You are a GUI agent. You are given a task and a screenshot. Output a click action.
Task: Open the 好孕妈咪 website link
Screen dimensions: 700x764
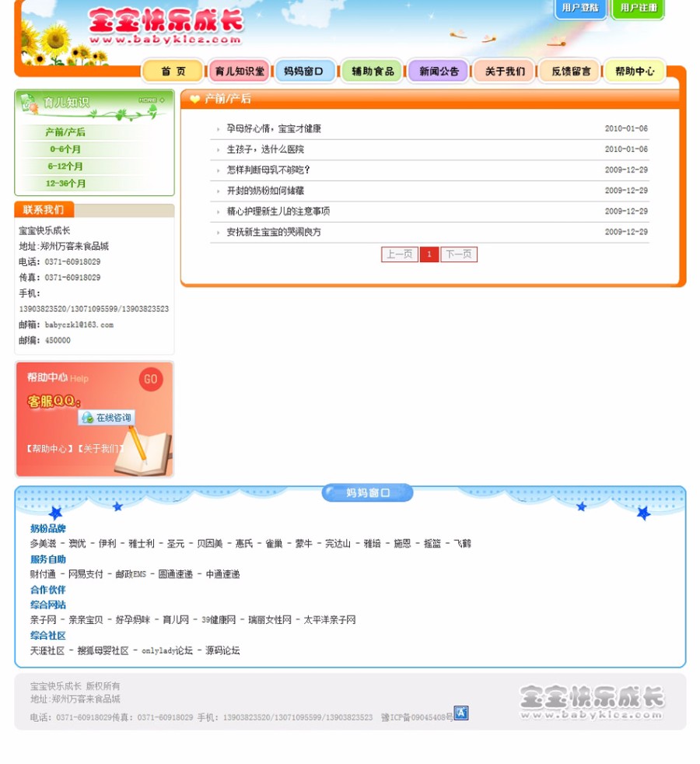[132, 620]
